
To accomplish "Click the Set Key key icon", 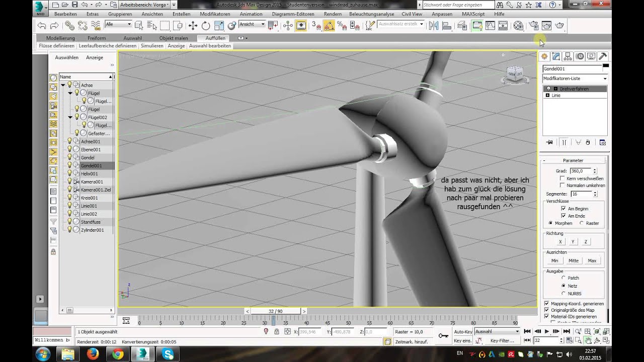I will tap(443, 336).
